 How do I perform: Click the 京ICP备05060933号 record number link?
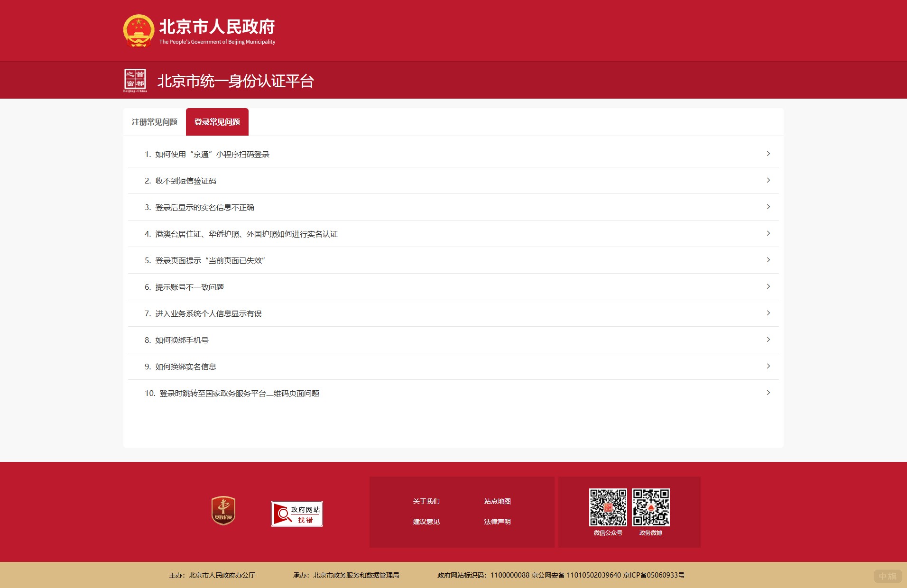pyautogui.click(x=654, y=575)
